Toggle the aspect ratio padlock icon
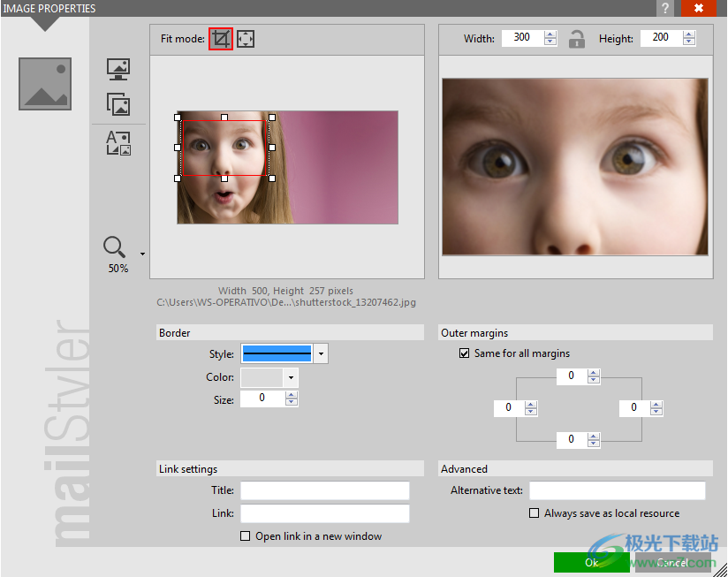Viewport: 728px width, 577px height. click(577, 39)
